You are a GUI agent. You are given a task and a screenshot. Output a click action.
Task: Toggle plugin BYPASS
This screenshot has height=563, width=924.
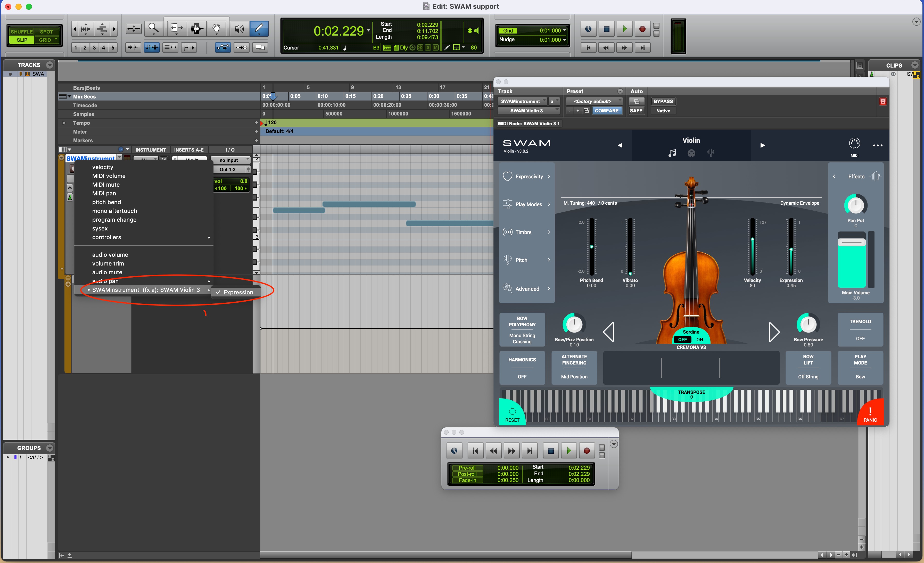tap(663, 101)
